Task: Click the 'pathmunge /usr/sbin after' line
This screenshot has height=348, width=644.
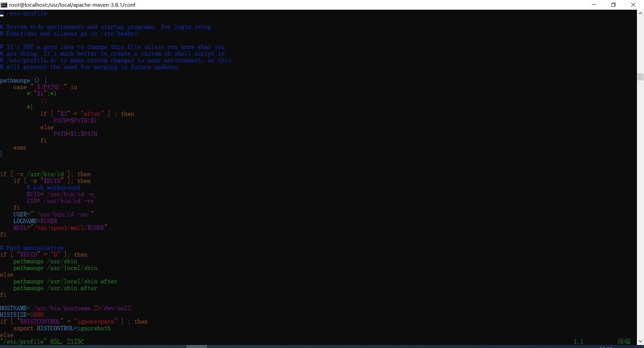Action: pyautogui.click(x=55, y=288)
